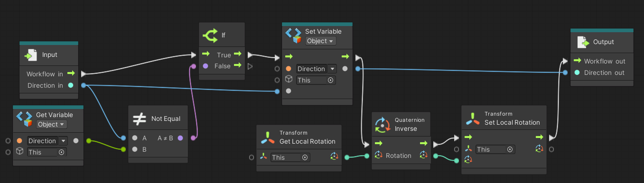Click the Set Variable value output port
This screenshot has height=183, width=644.
pos(345,68)
